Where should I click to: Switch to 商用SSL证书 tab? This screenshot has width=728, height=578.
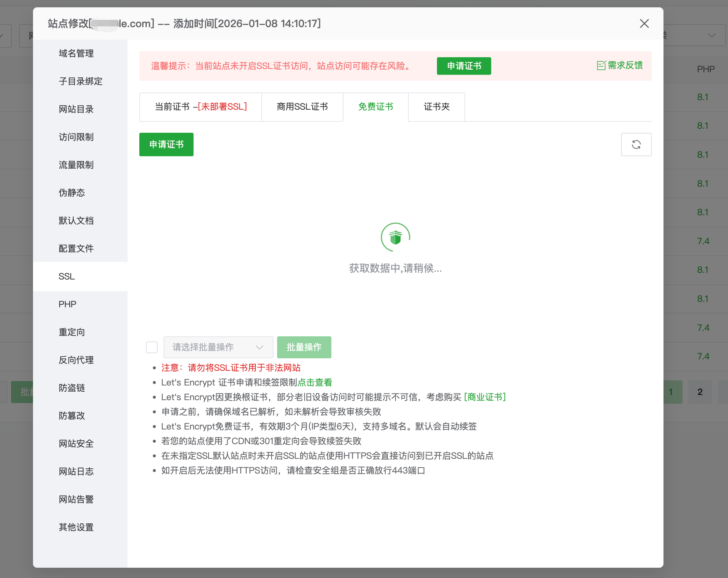pos(302,107)
